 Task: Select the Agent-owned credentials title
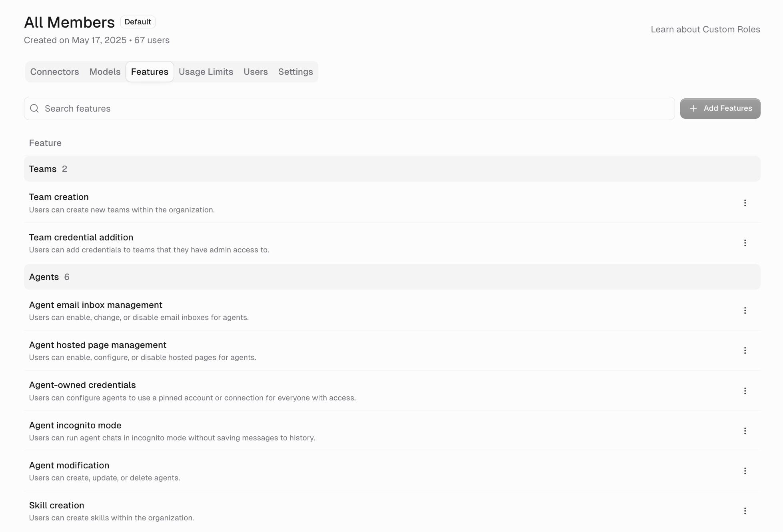[x=82, y=385]
